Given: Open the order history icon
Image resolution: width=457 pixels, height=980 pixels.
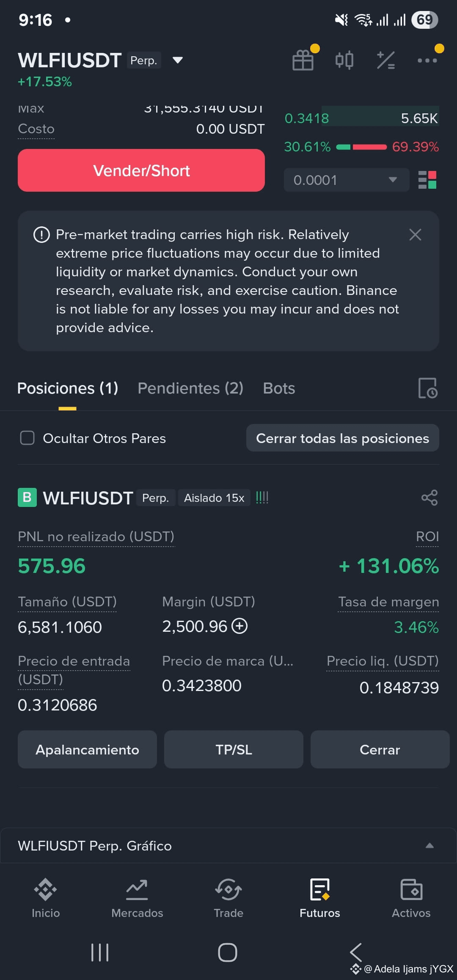Looking at the screenshot, I should pos(427,388).
